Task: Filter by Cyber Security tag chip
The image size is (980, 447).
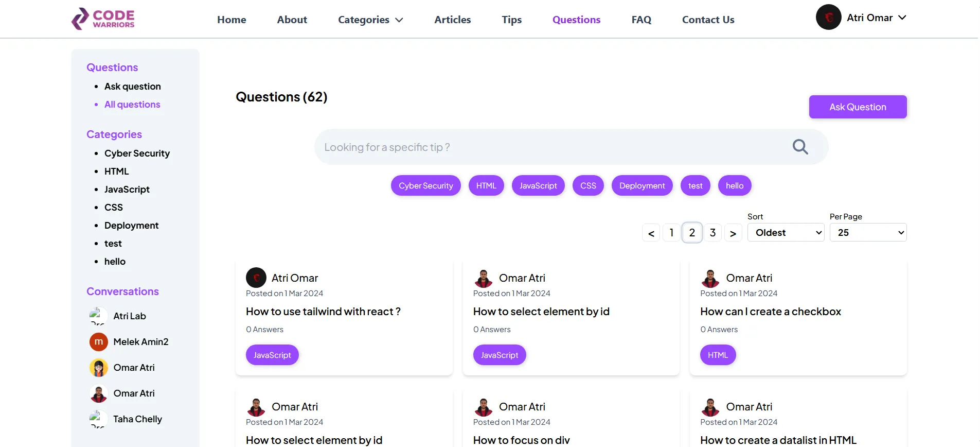Action: (x=425, y=186)
